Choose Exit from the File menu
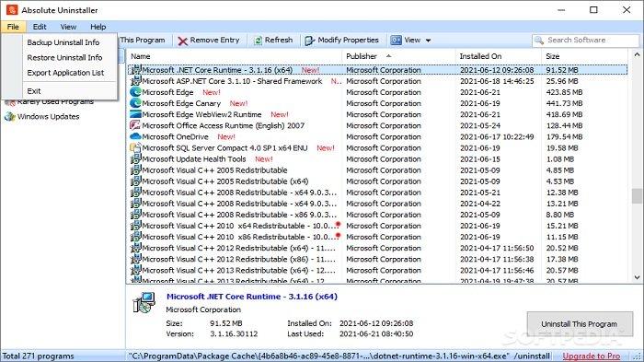644x362 pixels. tap(34, 91)
